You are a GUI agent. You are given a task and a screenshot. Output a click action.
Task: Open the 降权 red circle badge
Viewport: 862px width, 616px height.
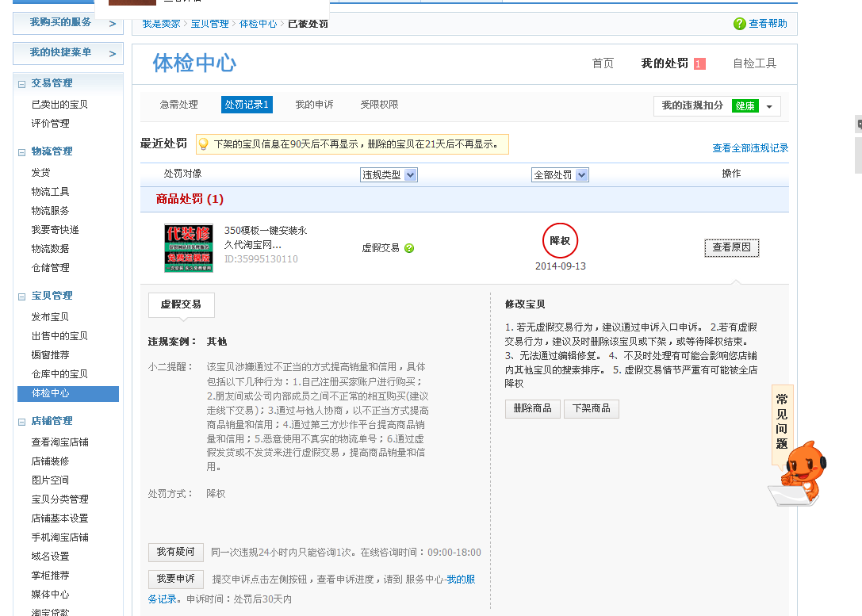[560, 240]
